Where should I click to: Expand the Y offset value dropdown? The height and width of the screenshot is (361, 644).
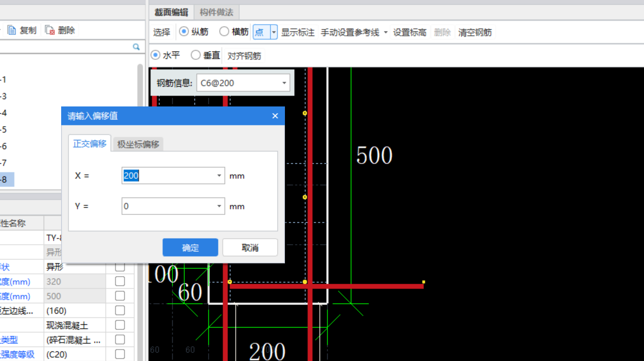[x=220, y=206]
